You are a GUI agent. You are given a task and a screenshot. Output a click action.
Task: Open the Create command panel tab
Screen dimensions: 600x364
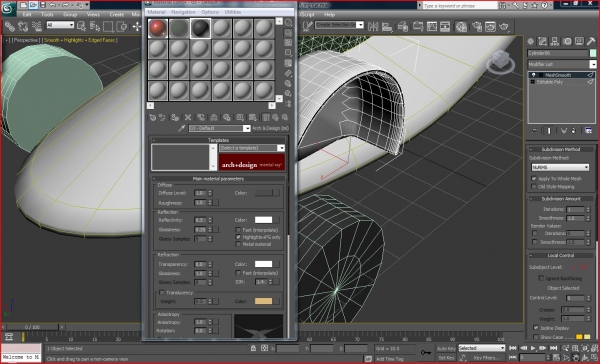(x=531, y=41)
